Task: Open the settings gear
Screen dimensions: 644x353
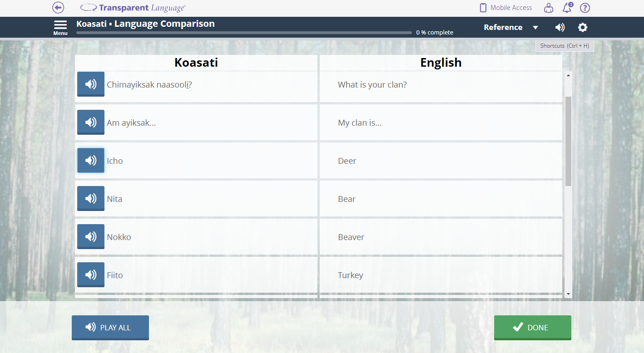Action: click(x=582, y=27)
